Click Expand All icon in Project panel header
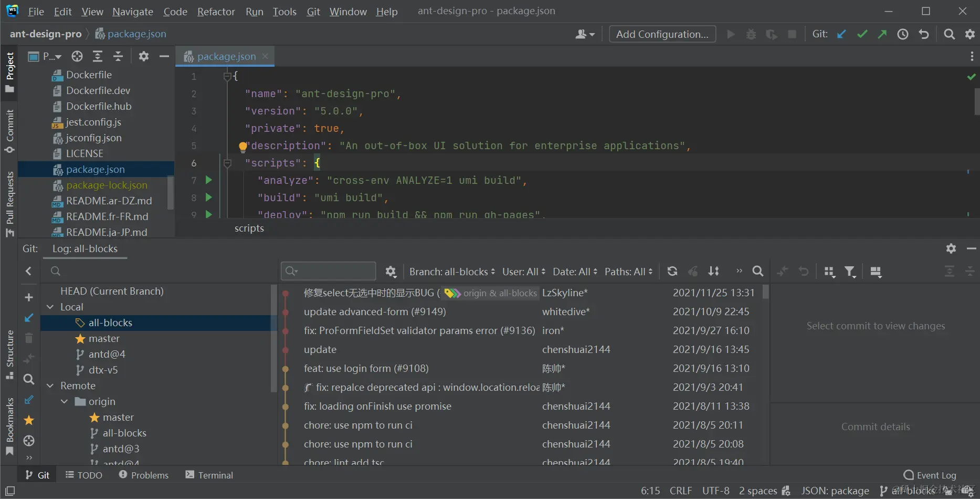 98,56
